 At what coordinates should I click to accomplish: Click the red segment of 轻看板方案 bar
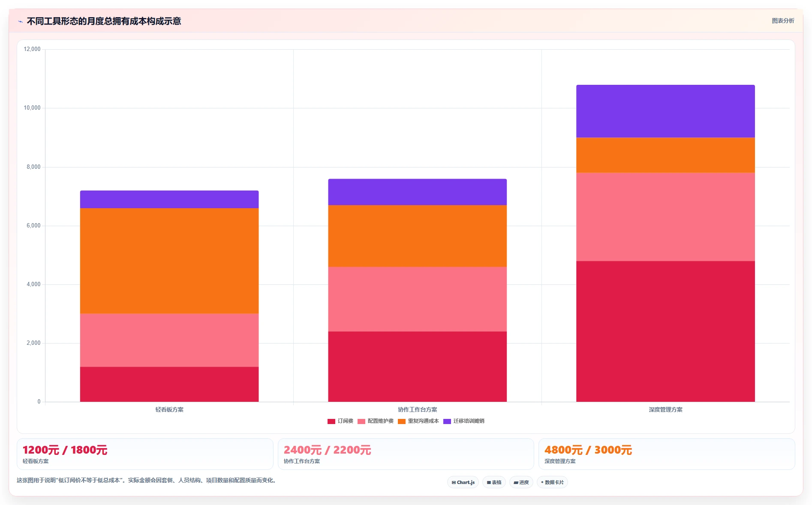click(x=169, y=384)
